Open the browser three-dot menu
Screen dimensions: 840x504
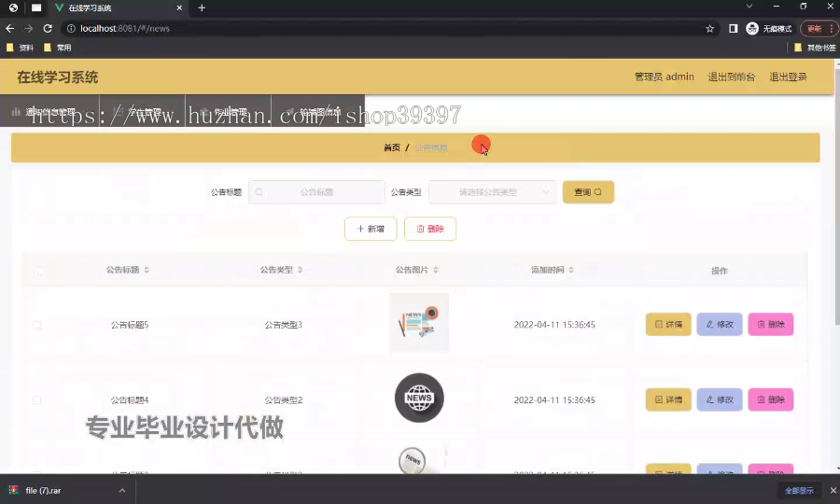coord(832,28)
